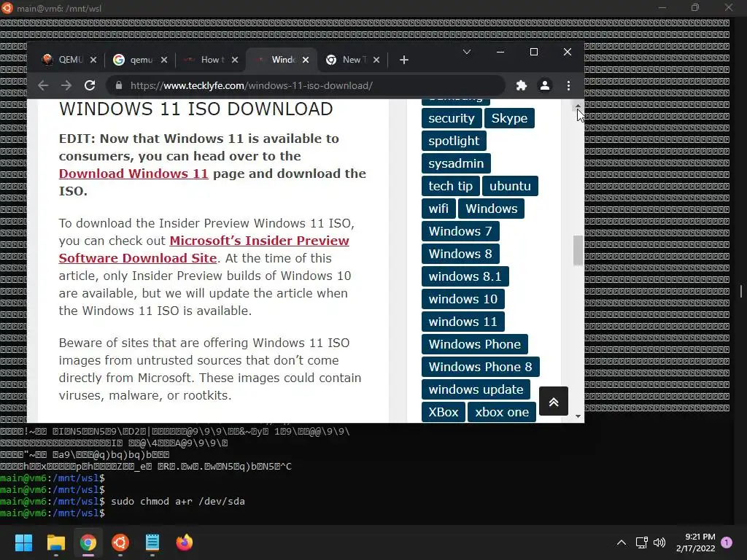Open the clock showing 9:21 PM
Image resolution: width=747 pixels, height=560 pixels.
pos(695,542)
